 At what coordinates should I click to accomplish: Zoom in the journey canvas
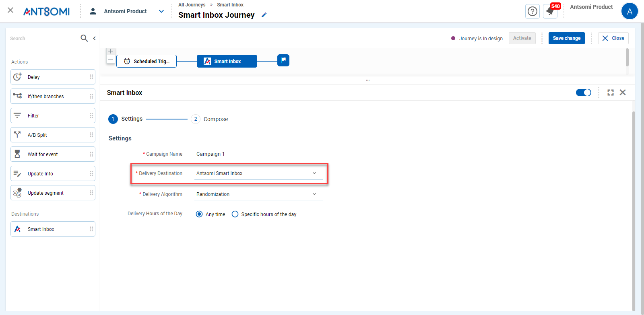click(111, 51)
